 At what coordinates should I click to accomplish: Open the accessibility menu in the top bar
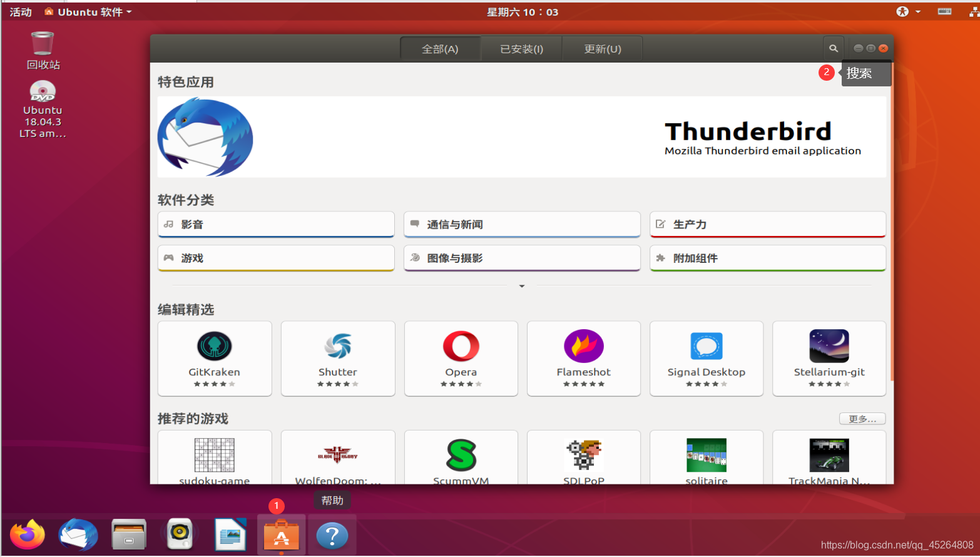tap(903, 11)
